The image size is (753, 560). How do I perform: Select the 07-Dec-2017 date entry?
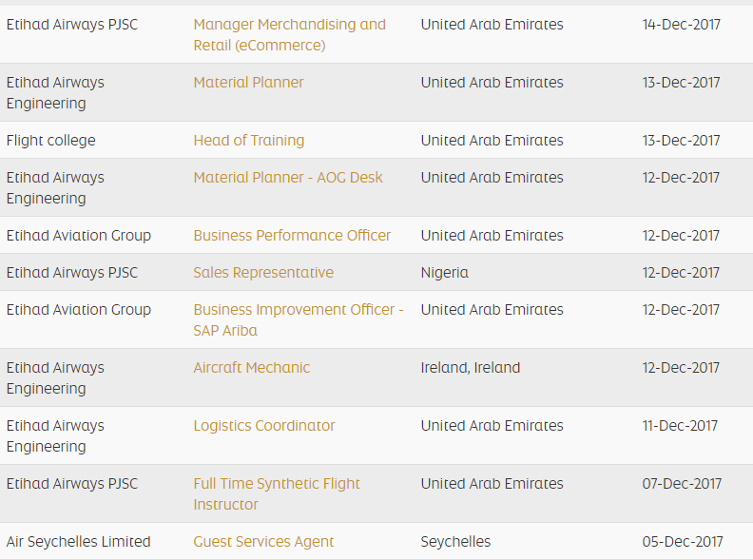(x=682, y=484)
